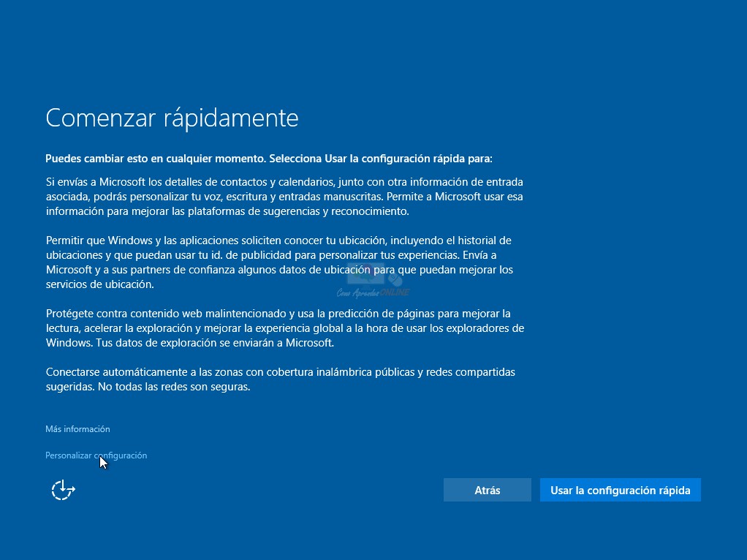747x560 pixels.
Task: Go back with the 'Atrás' button
Action: 487,490
